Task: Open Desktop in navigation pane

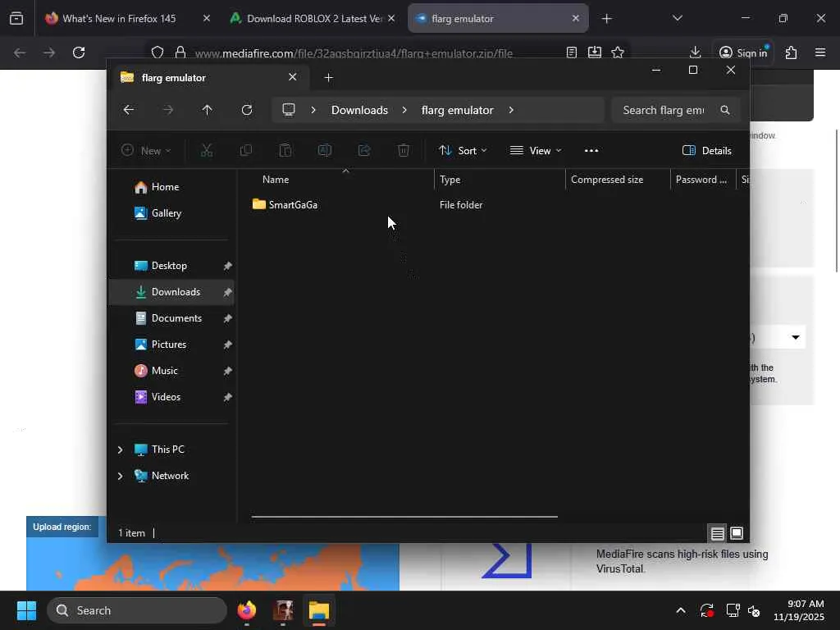Action: pos(169,266)
